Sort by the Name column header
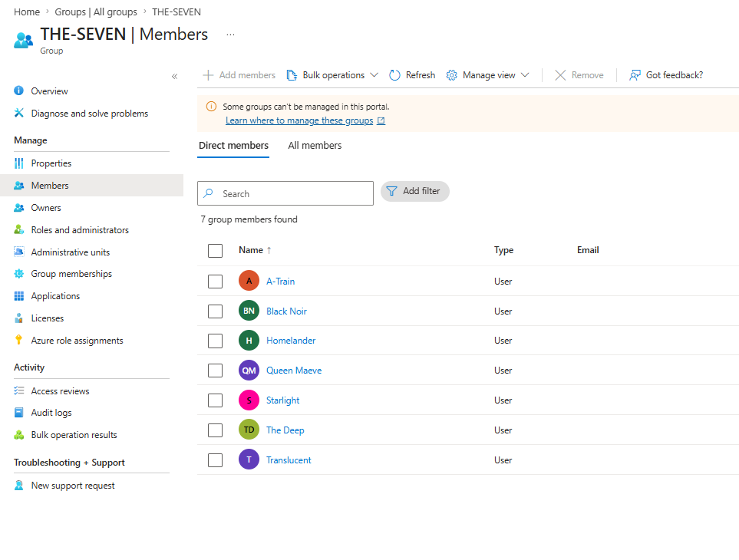The image size is (739, 560). [x=255, y=250]
